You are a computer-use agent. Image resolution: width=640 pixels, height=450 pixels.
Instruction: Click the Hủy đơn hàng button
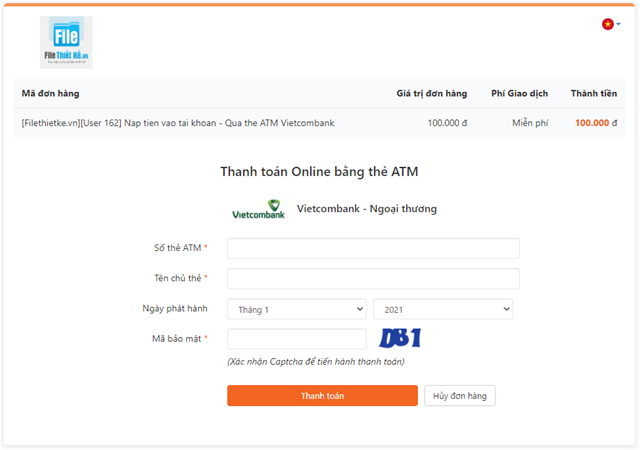(x=460, y=396)
